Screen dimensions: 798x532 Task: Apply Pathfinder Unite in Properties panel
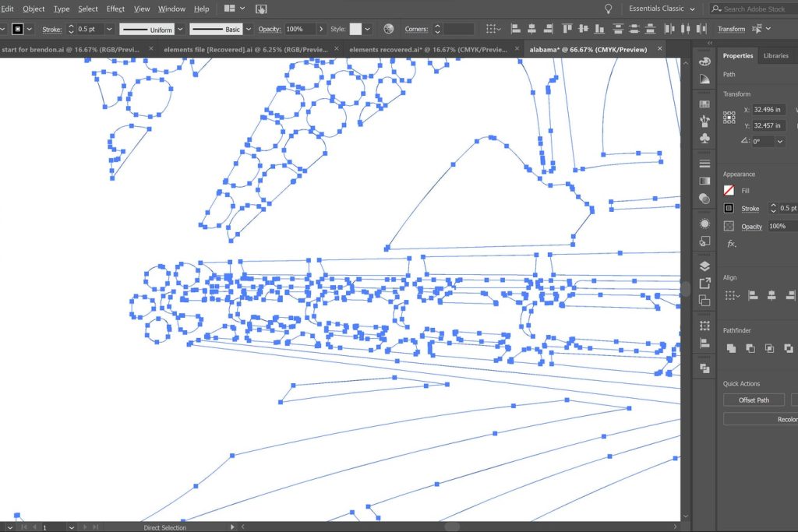click(x=731, y=348)
